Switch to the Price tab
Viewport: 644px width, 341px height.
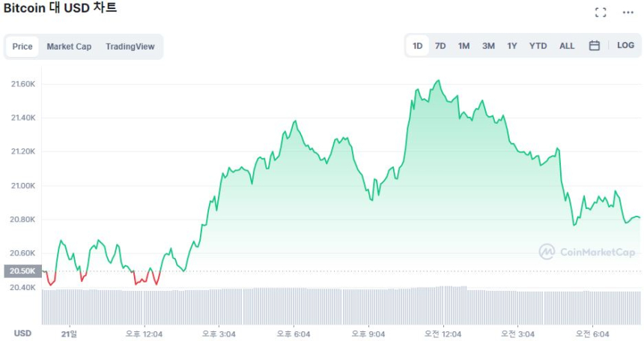tap(22, 46)
